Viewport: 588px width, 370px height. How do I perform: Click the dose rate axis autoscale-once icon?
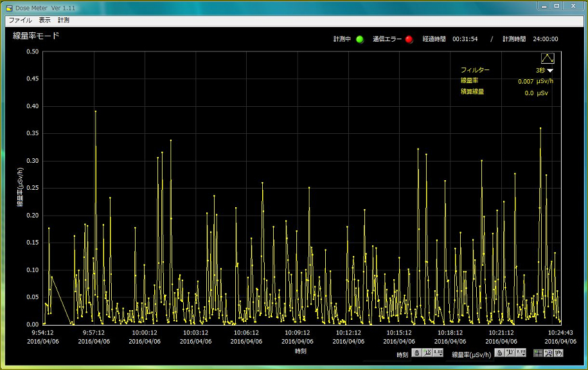(510, 353)
